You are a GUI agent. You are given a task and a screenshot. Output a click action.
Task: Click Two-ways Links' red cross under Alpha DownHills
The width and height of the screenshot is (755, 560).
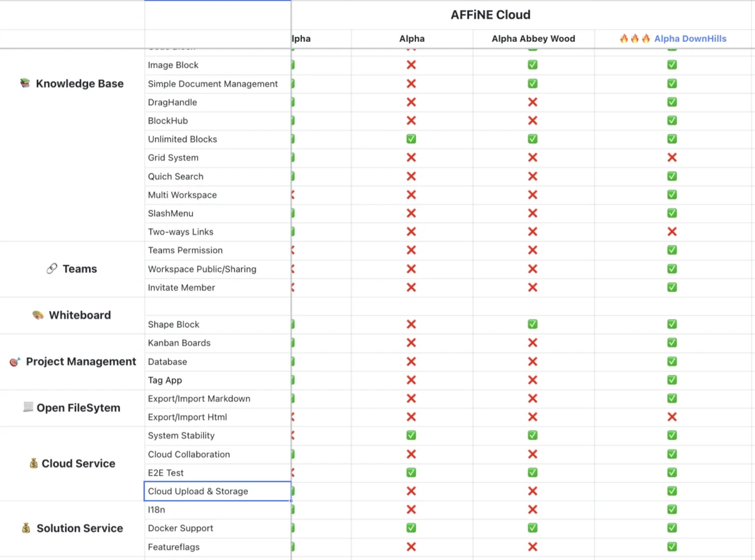tap(672, 232)
